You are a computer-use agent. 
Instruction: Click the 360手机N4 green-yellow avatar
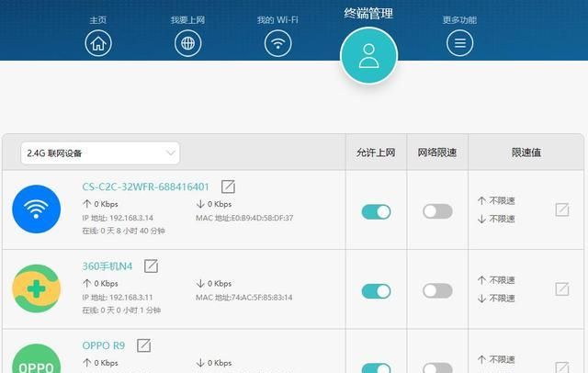37,288
